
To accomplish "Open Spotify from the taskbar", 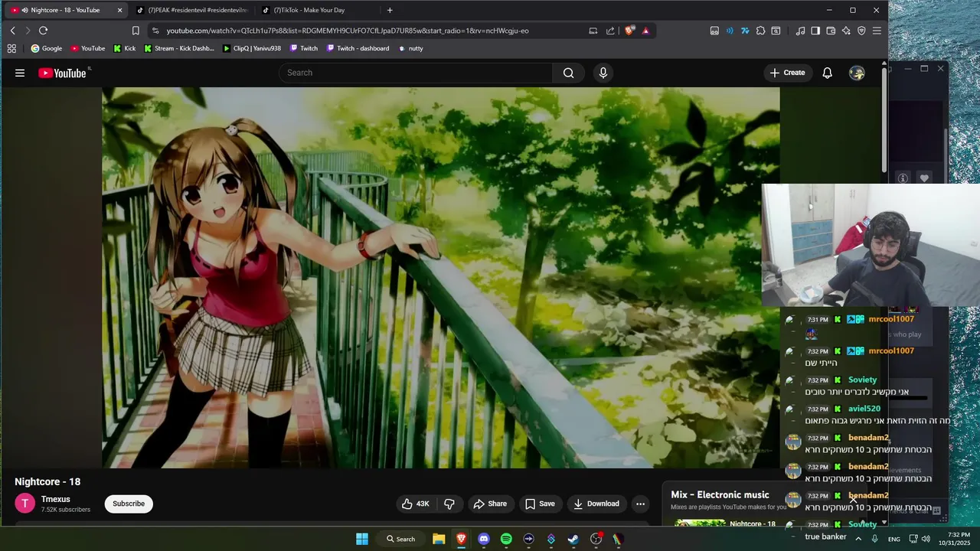I will pos(506,539).
